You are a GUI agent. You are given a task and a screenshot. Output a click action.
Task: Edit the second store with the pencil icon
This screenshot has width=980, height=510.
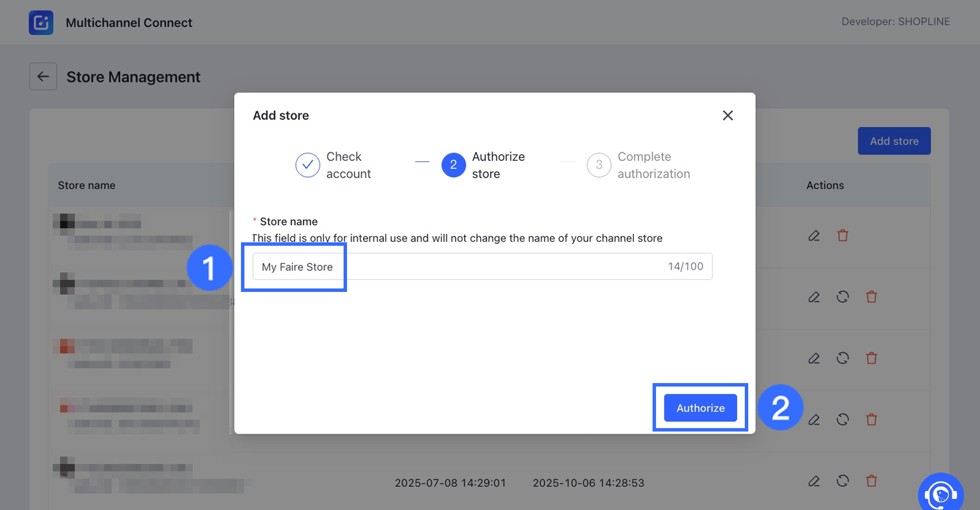(x=814, y=297)
